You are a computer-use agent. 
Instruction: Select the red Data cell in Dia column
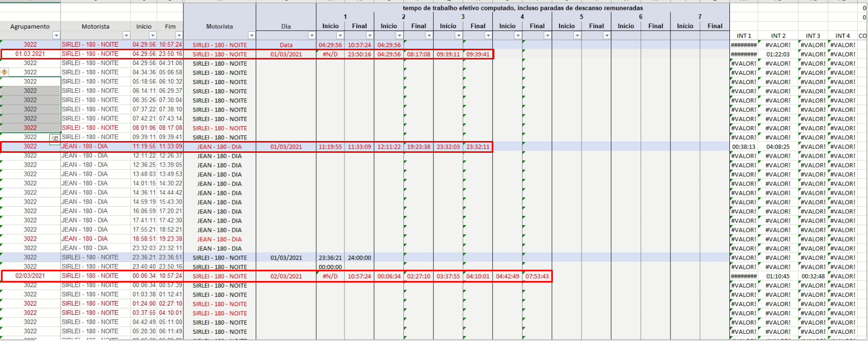(286, 45)
